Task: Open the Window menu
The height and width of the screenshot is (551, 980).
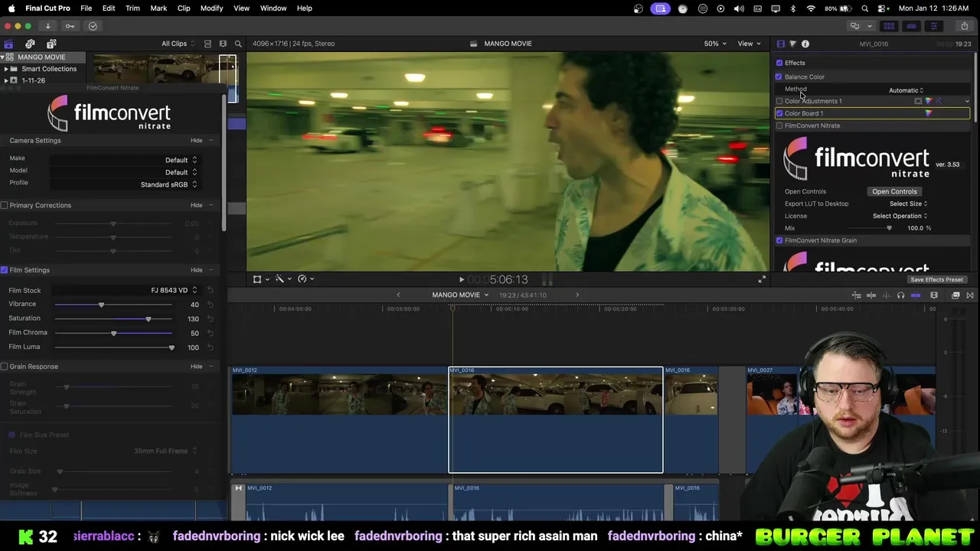Action: pos(273,8)
